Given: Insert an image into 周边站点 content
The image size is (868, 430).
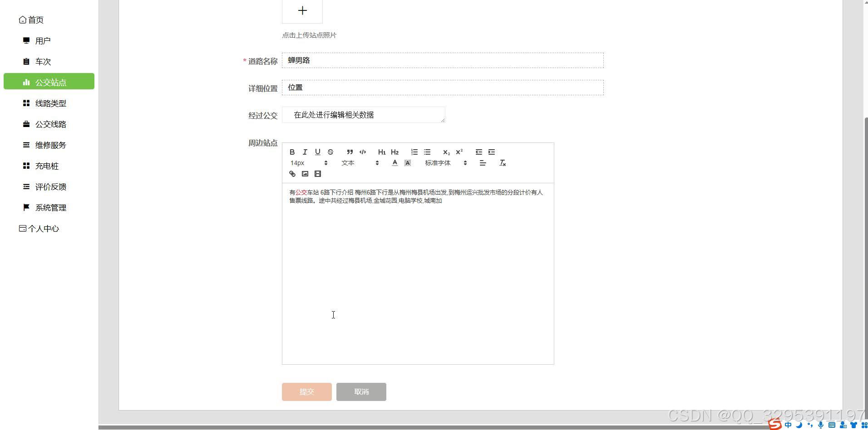Looking at the screenshot, I should tap(305, 174).
